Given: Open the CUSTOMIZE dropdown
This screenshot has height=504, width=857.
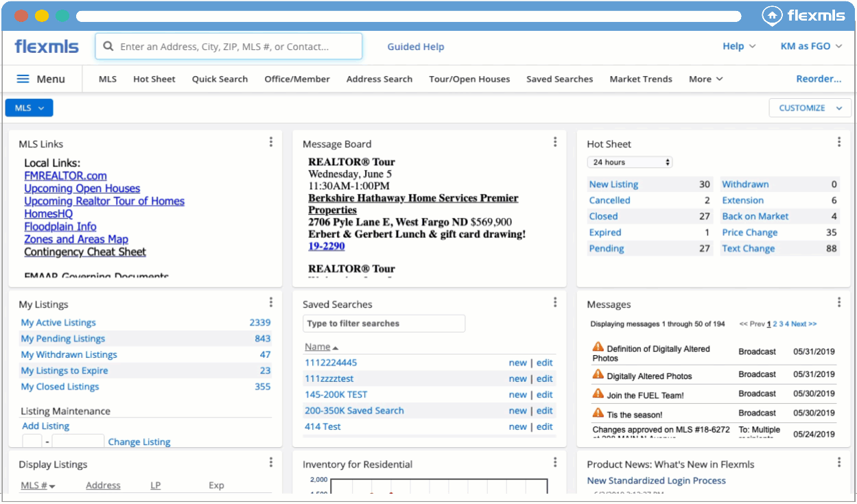Looking at the screenshot, I should [810, 108].
